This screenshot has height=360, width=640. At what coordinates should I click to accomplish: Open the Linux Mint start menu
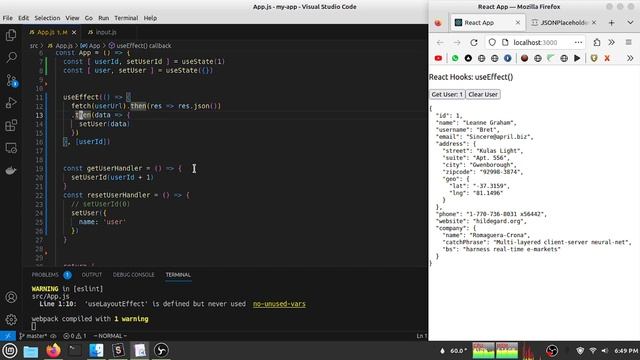9,350
